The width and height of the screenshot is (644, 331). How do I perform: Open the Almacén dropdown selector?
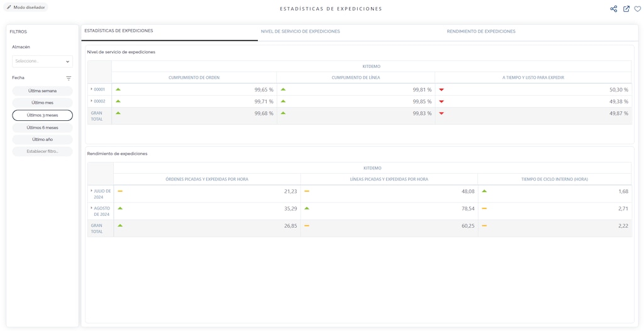[42, 61]
